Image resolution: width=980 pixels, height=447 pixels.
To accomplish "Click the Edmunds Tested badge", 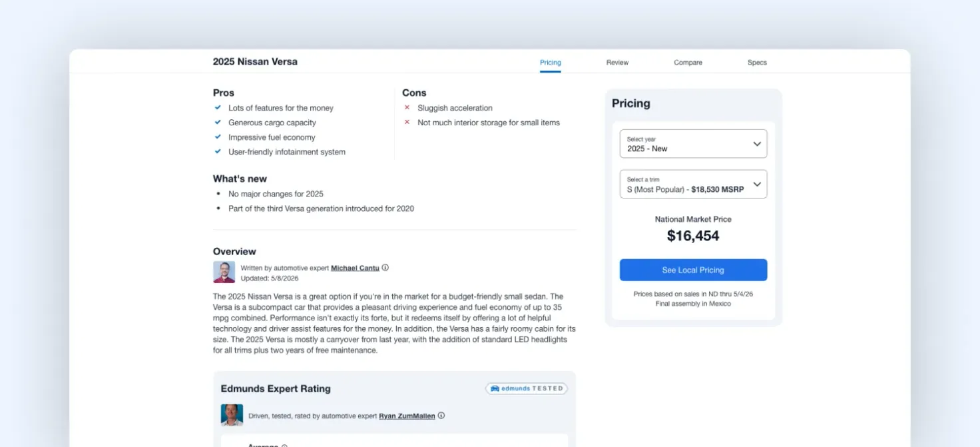I will pos(527,388).
